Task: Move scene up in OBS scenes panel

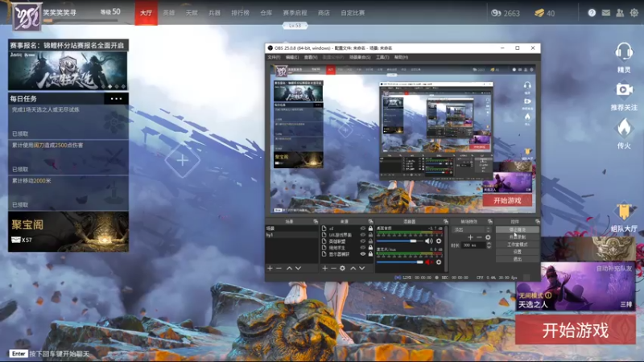Action: 289,268
